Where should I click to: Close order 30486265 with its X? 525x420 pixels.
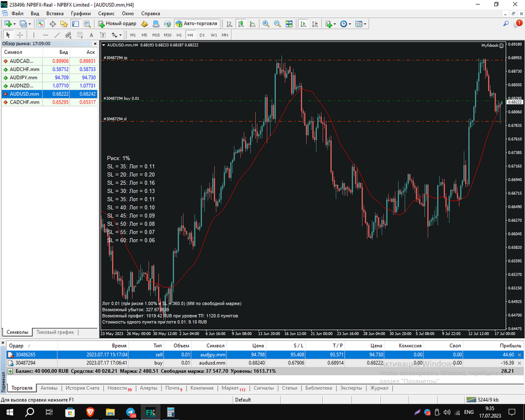coord(519,354)
